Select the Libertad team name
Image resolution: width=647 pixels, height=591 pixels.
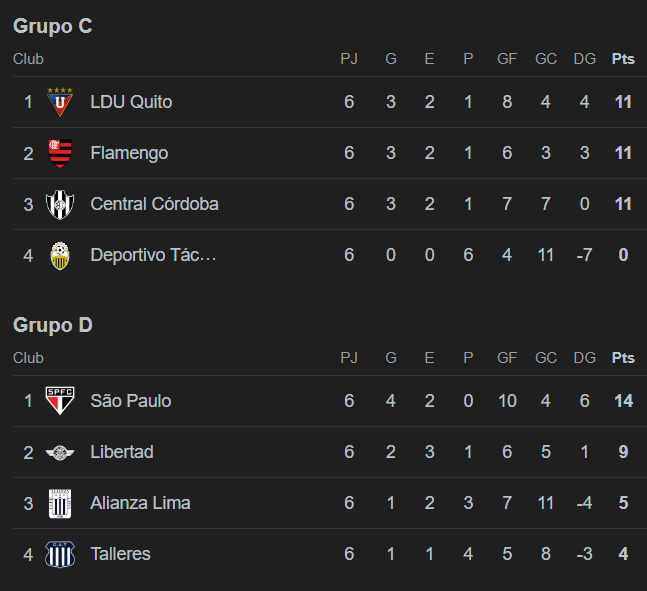(122, 452)
